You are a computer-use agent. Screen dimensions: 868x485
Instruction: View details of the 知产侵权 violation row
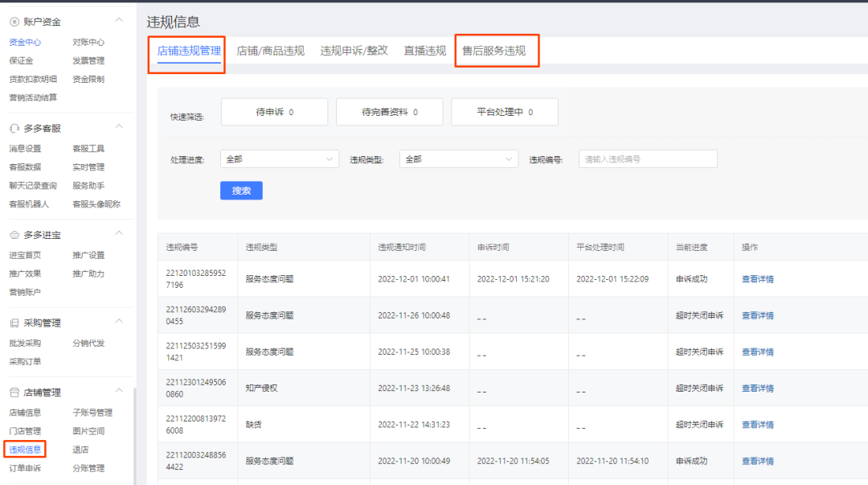757,388
